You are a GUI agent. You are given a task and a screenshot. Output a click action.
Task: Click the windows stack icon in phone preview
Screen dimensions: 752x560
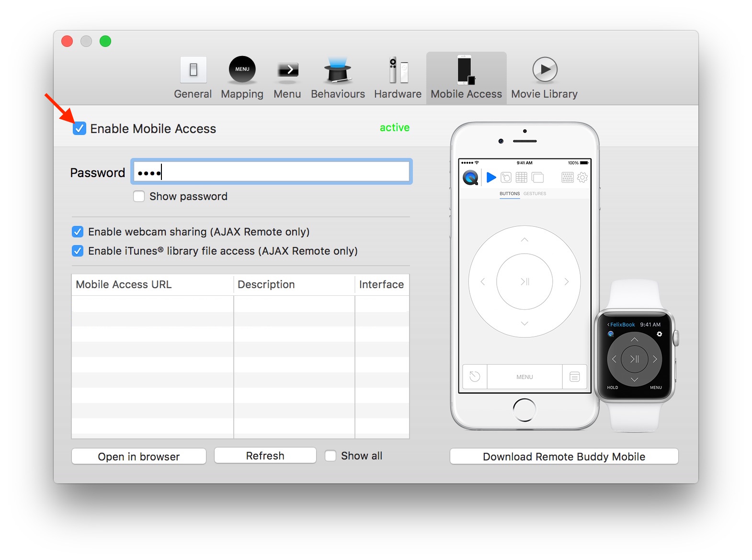(x=538, y=178)
